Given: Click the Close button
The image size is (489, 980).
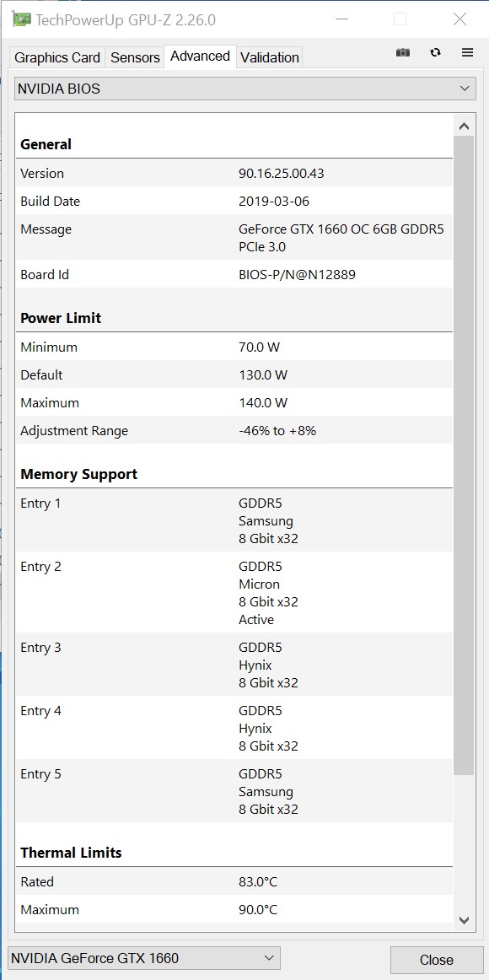Looking at the screenshot, I should [x=436, y=960].
